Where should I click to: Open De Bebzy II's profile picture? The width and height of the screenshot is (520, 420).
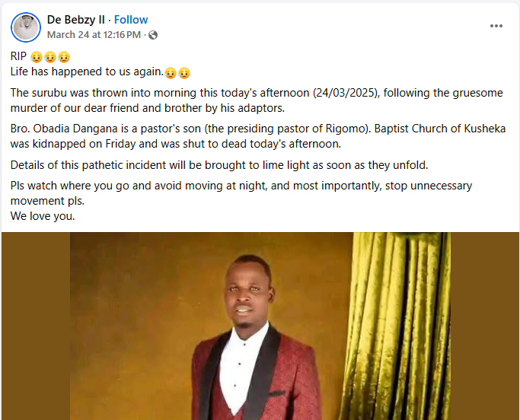(26, 27)
